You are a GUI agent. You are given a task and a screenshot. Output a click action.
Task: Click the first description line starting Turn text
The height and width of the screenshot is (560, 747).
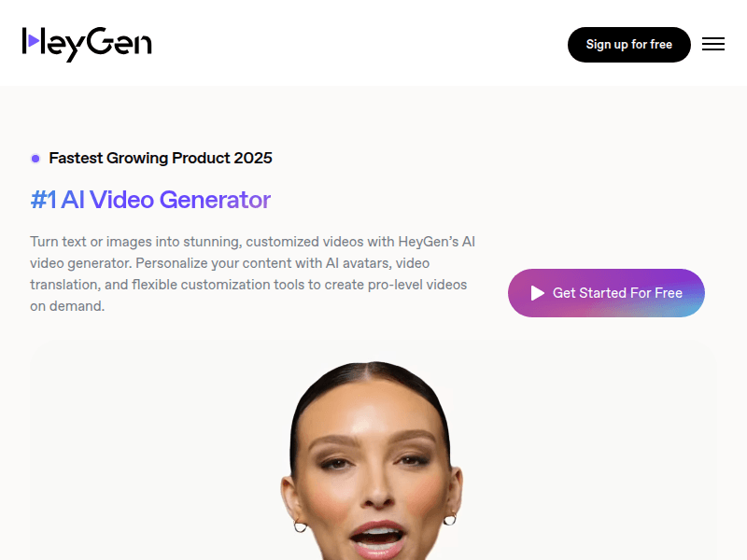point(252,242)
